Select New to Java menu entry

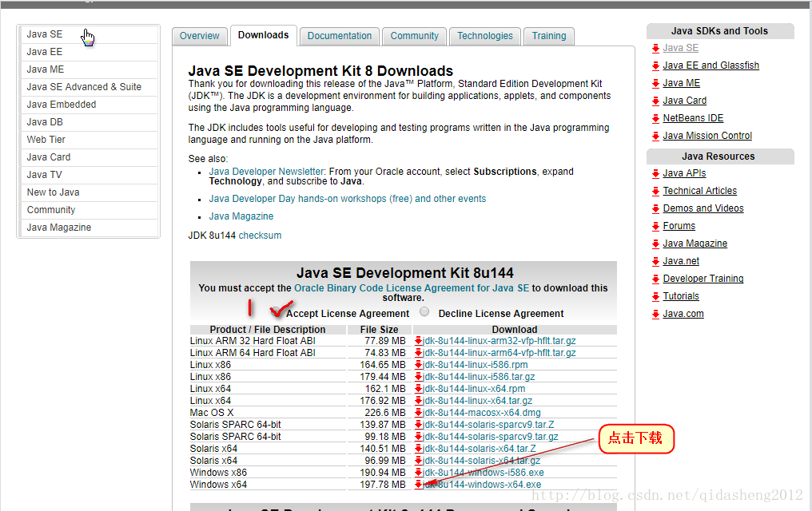click(x=89, y=192)
